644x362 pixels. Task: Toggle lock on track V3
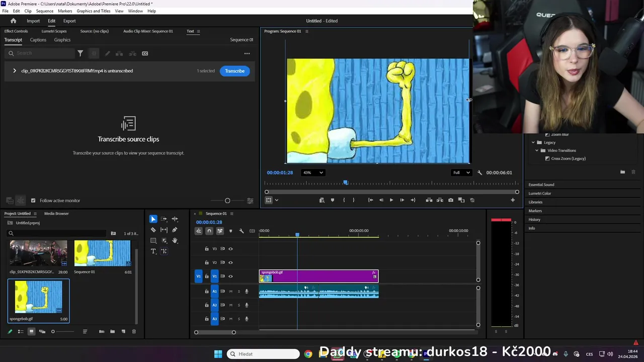coord(206,249)
